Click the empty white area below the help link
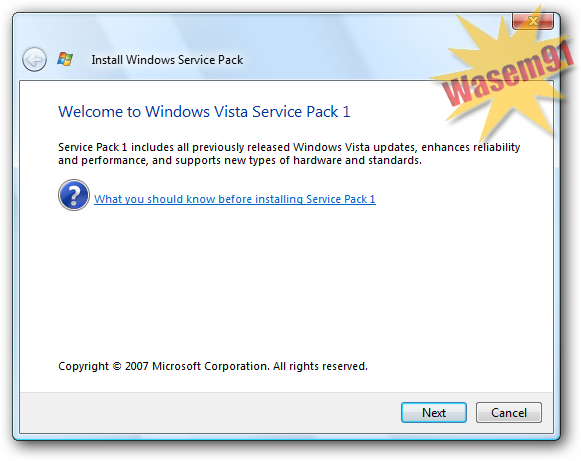581x461 pixels. 285,282
